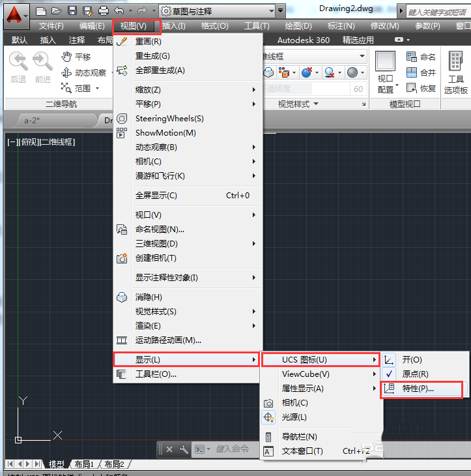Click the Save As icon in quick toolbar

88,11
